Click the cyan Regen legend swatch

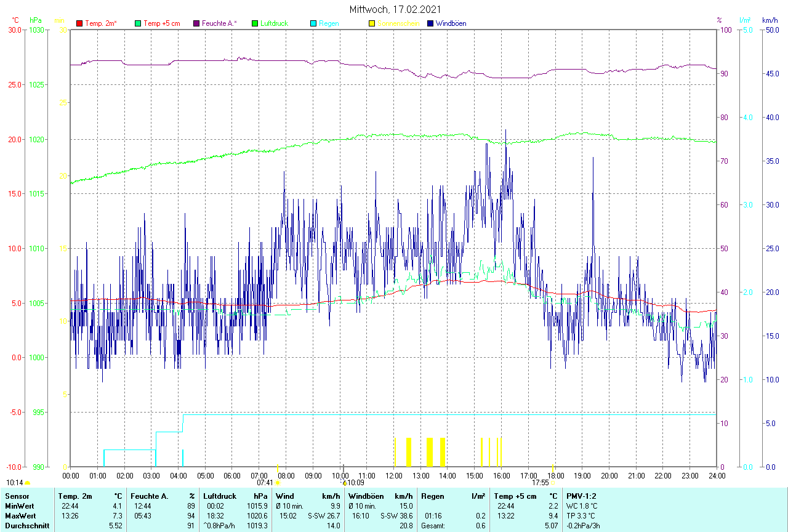pos(313,23)
